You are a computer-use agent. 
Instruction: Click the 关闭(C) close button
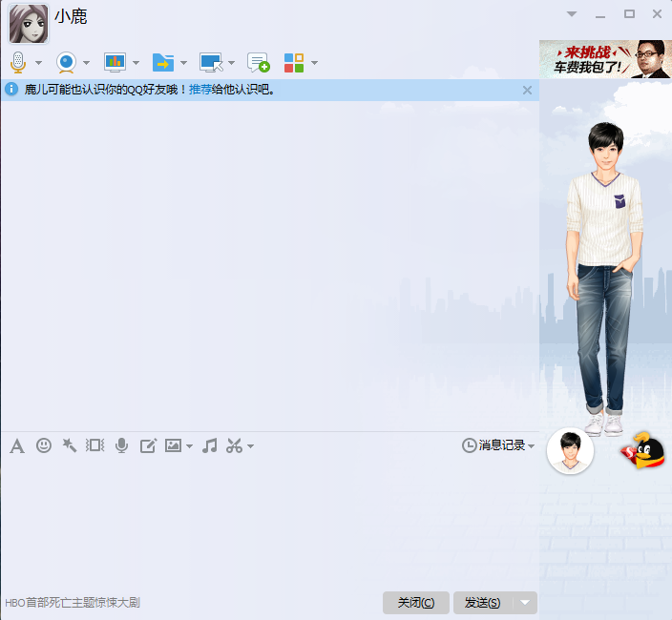(x=416, y=603)
